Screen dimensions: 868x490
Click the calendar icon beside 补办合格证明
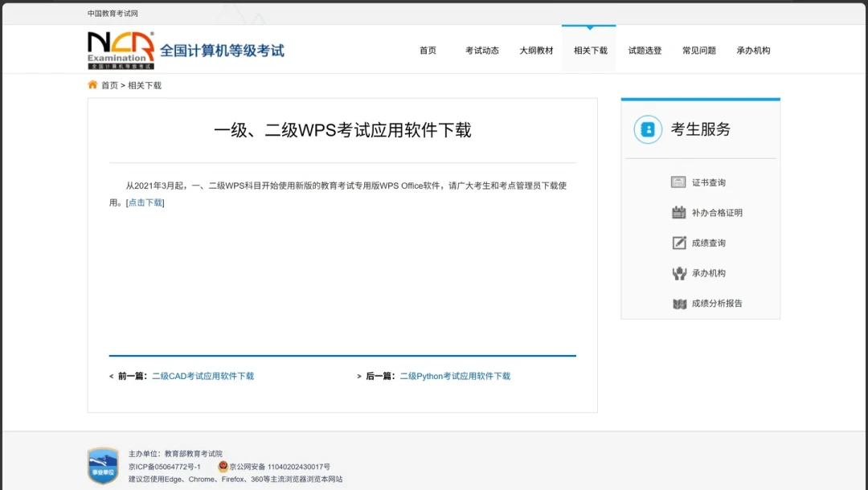tap(678, 212)
